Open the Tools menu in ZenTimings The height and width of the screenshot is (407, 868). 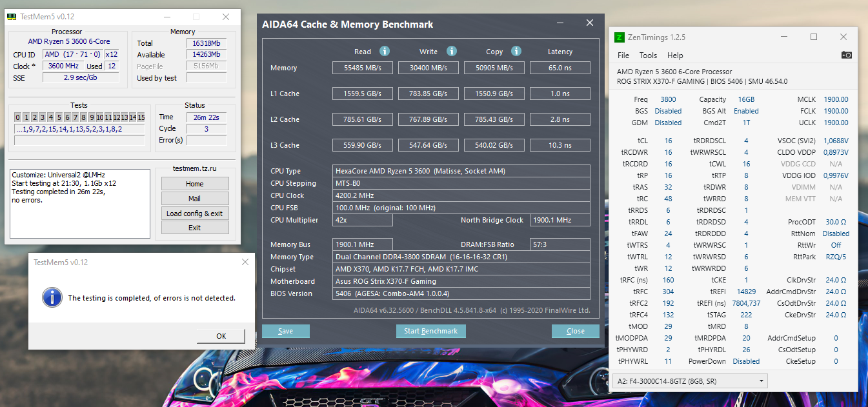[648, 55]
